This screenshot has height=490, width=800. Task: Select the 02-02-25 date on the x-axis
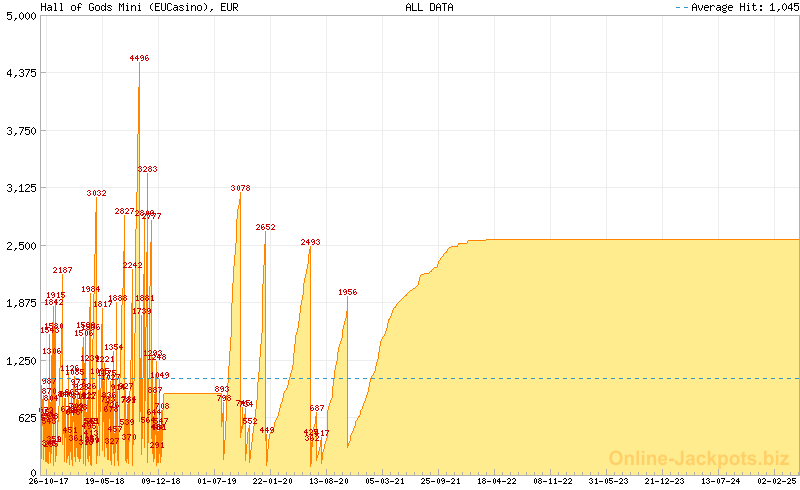775,481
